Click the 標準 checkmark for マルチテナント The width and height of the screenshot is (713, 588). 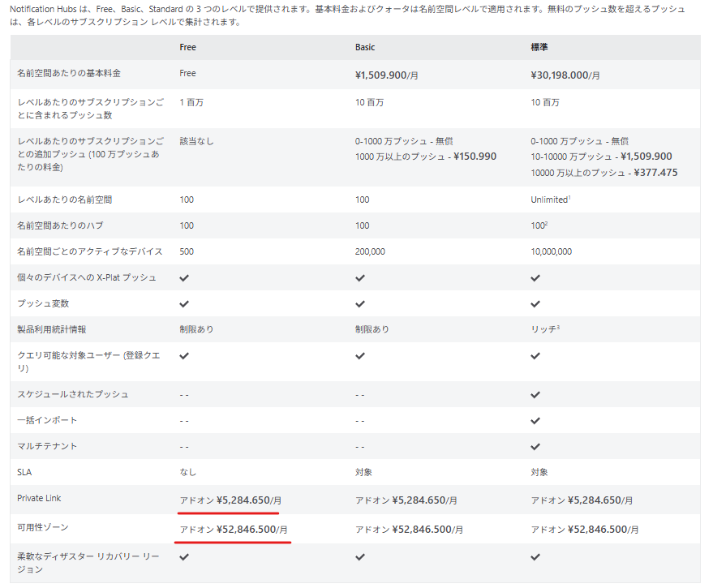click(535, 447)
